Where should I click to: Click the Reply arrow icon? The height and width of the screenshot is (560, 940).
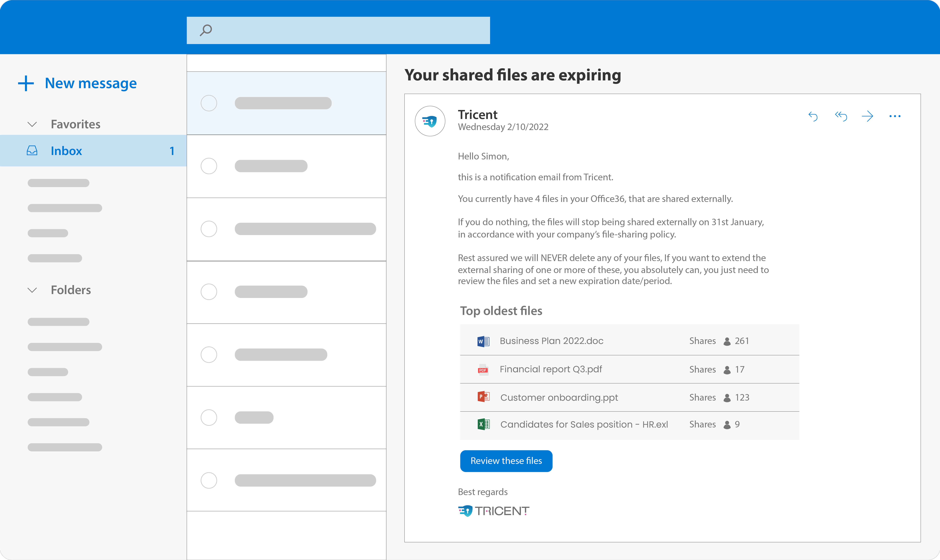coord(813,116)
